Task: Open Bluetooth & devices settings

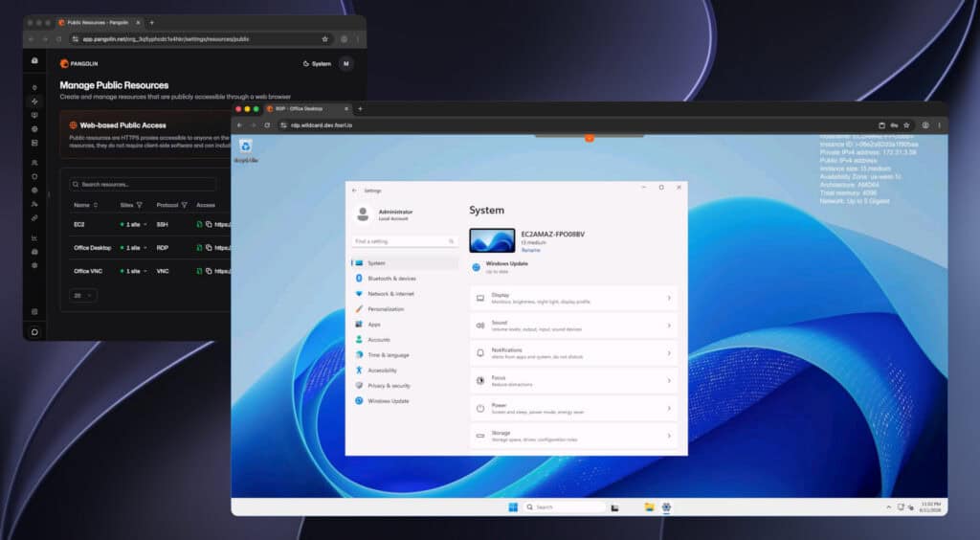Action: click(405, 278)
